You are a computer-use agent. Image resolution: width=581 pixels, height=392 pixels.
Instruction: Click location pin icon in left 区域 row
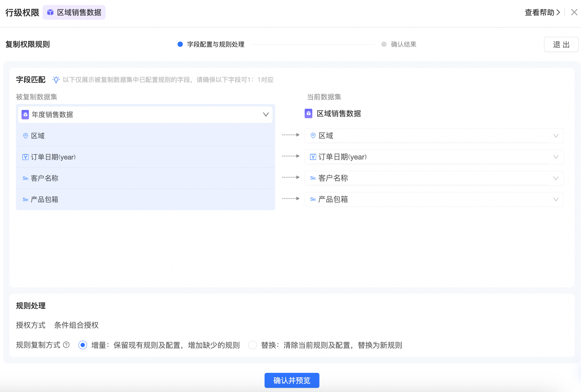(x=26, y=136)
